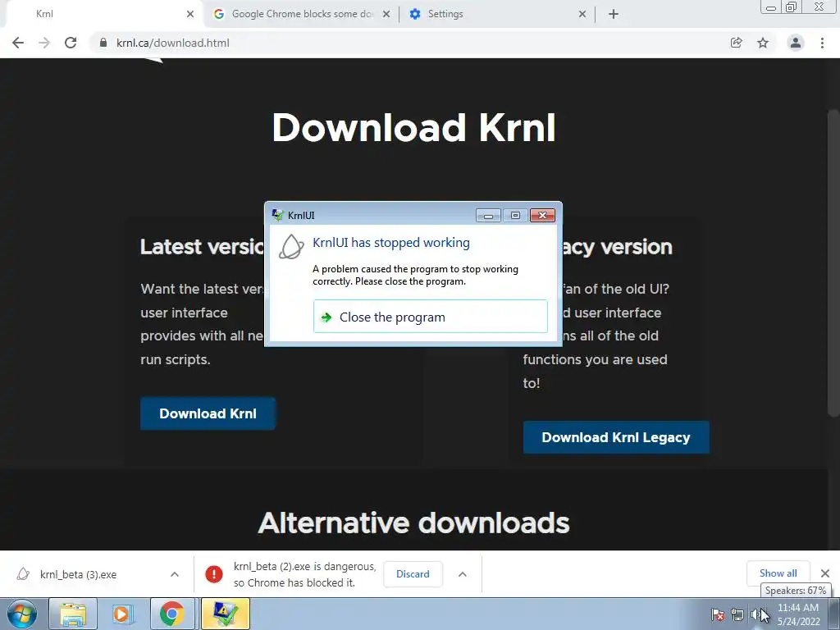This screenshot has height=630, width=840.
Task: Maximize the KrnlUI dialog
Action: (x=515, y=216)
